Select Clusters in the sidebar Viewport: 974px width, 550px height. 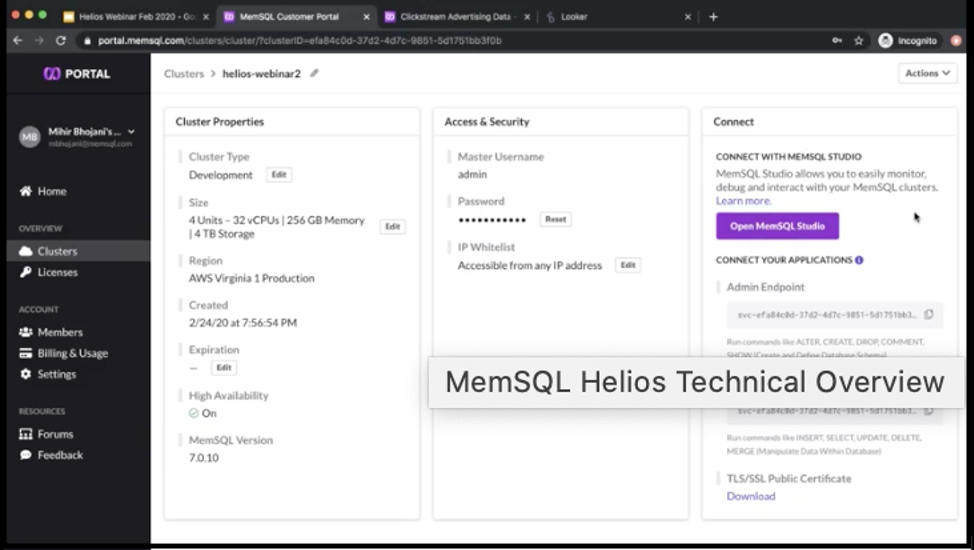pyautogui.click(x=57, y=251)
